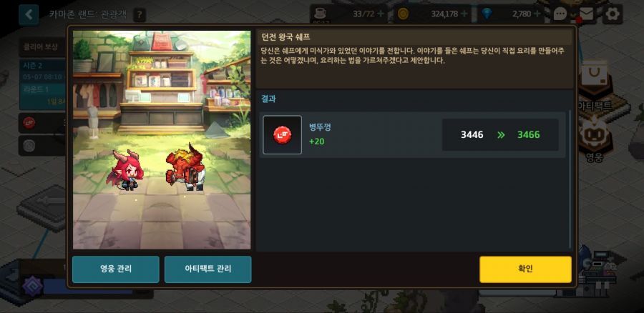Open 아티팩트 관리 artifact management

pos(208,269)
